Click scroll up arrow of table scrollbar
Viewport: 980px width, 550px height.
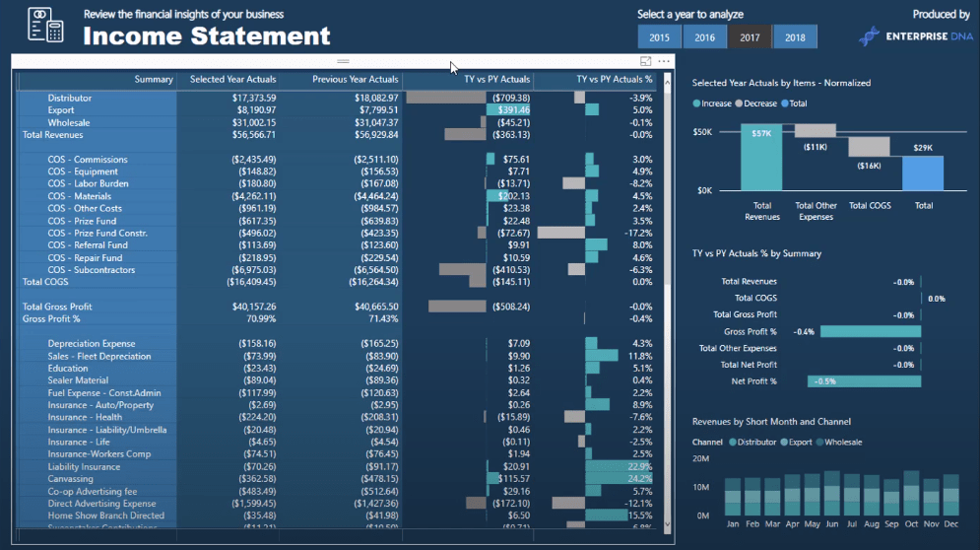[x=668, y=82]
